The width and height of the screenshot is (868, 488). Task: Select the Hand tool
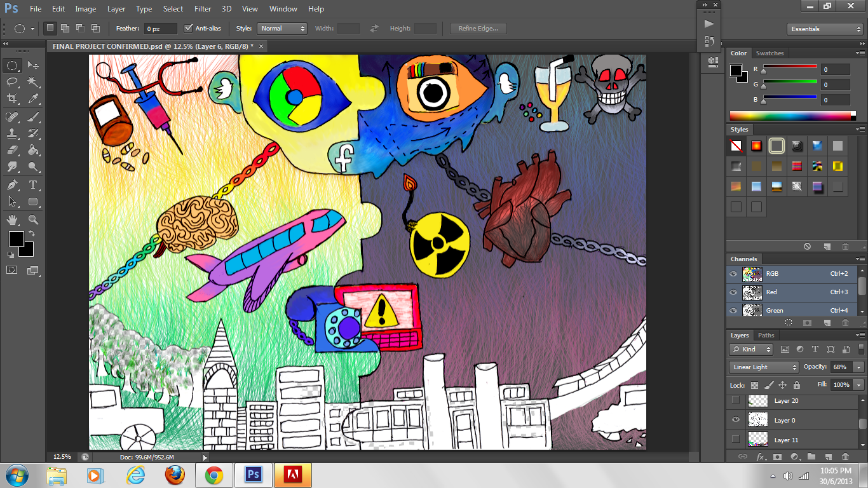click(x=12, y=220)
